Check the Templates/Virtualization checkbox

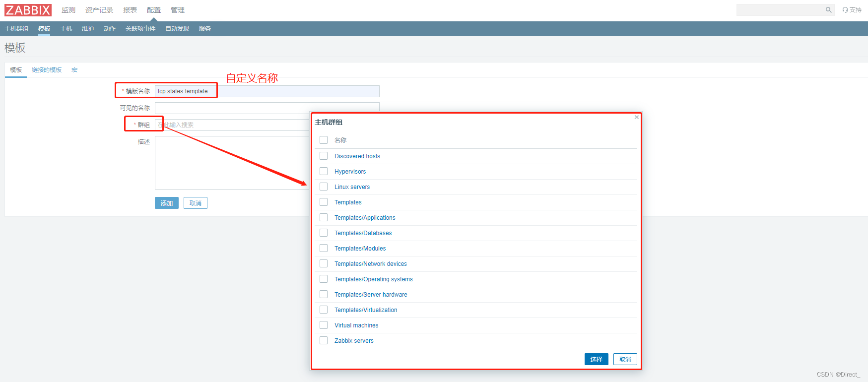[x=324, y=310]
